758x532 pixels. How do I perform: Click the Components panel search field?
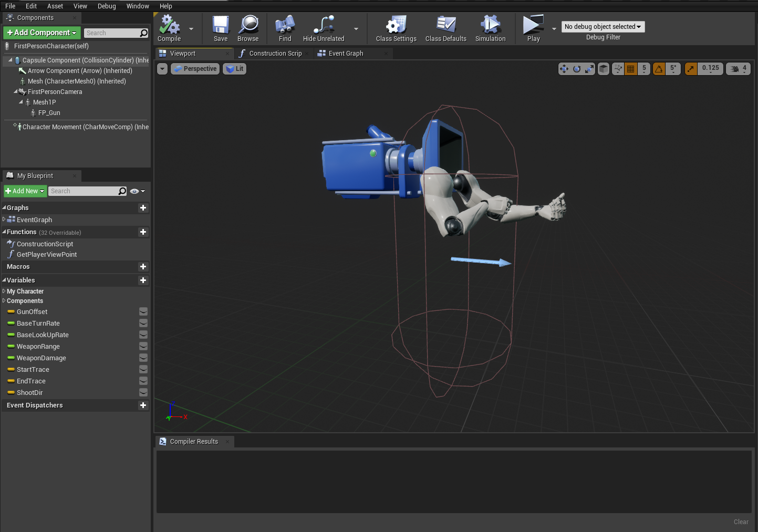(x=111, y=33)
